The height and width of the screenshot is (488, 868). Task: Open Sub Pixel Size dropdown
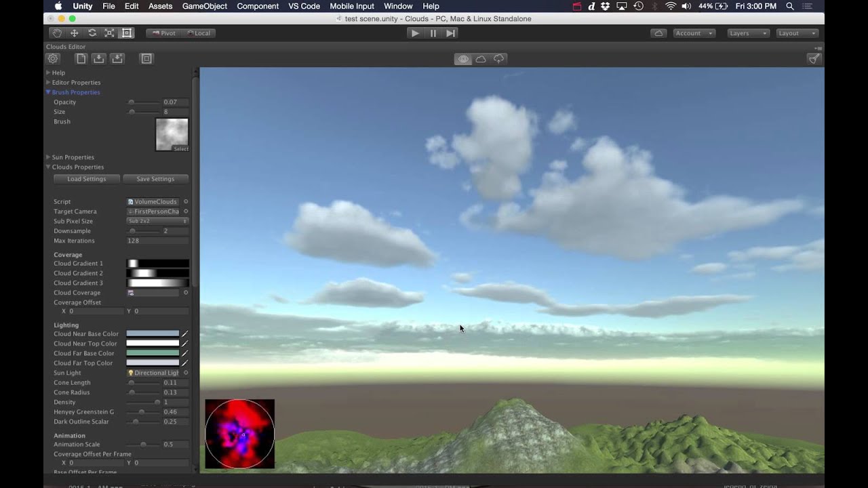tap(157, 221)
